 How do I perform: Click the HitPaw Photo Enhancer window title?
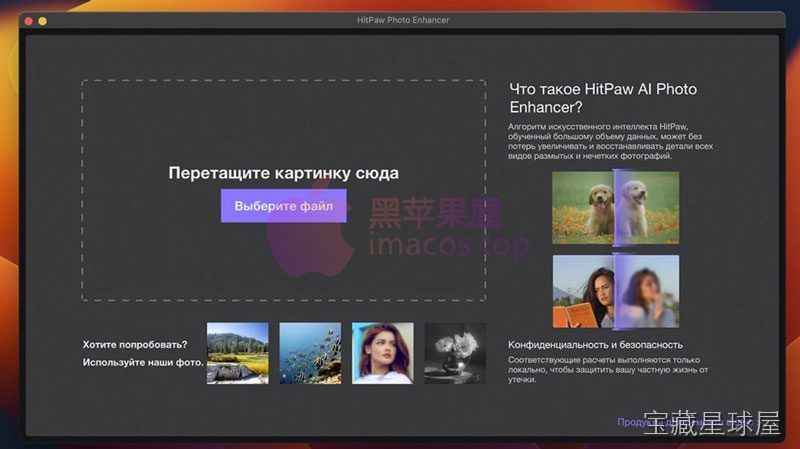pos(403,20)
